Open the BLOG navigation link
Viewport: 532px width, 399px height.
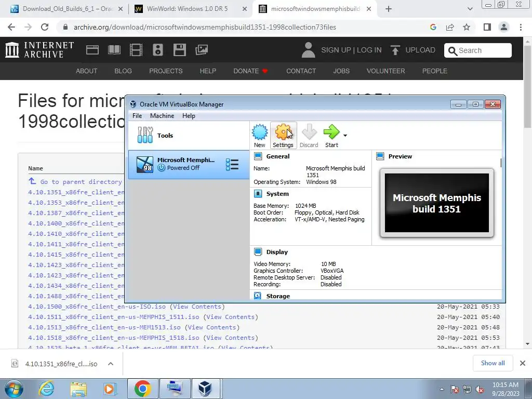point(123,71)
